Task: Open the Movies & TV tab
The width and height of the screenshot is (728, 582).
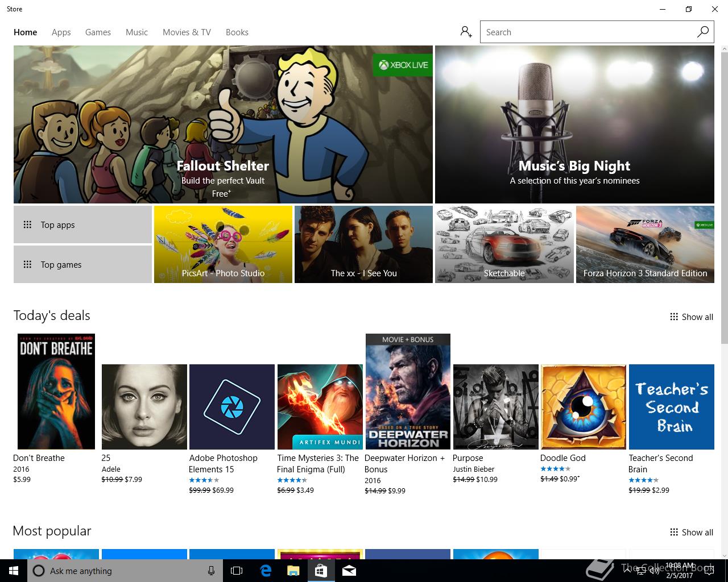Action: [x=187, y=32]
